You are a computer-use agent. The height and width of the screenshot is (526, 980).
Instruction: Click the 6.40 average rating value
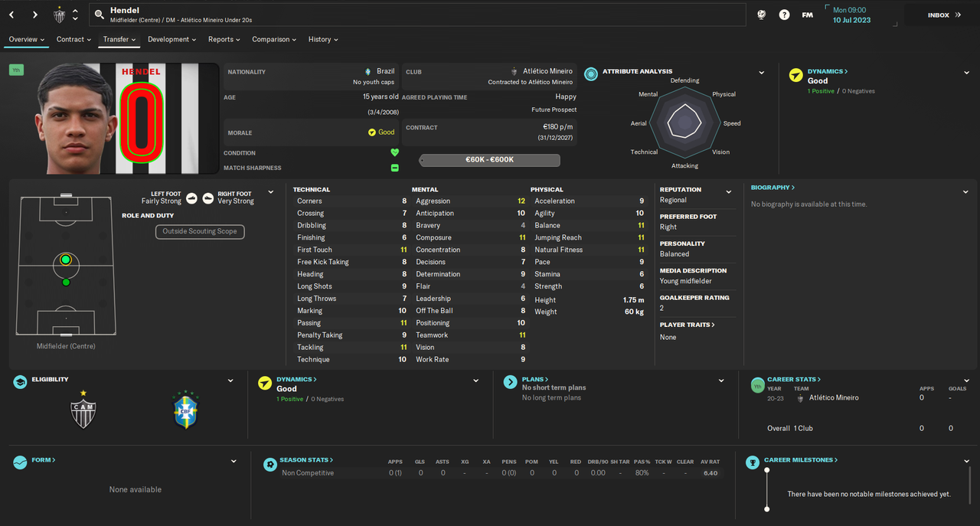710,473
